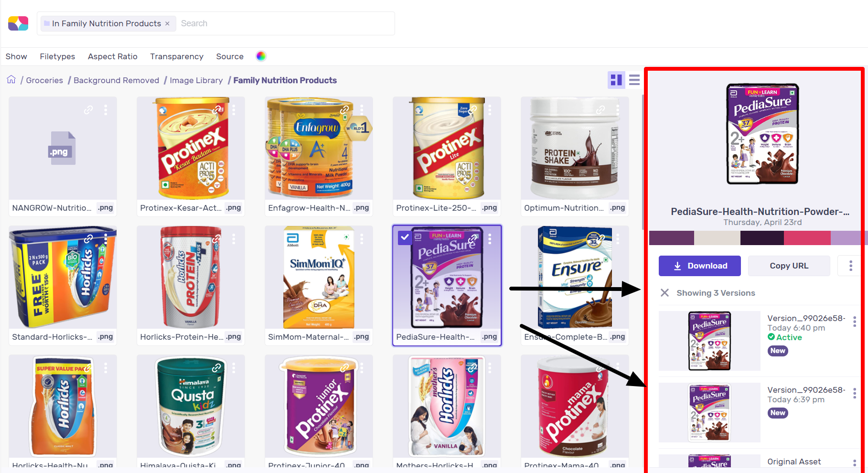Open the color filter wheel
This screenshot has height=473, width=868.
coord(261,56)
